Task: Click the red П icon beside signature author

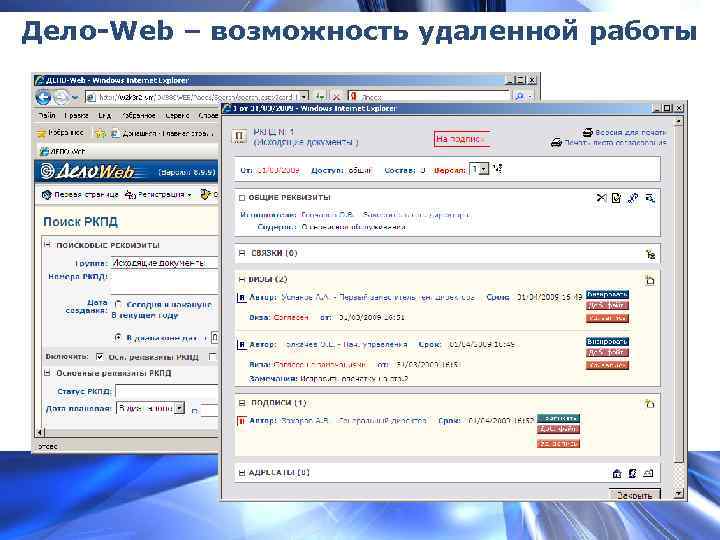Action: point(241,421)
